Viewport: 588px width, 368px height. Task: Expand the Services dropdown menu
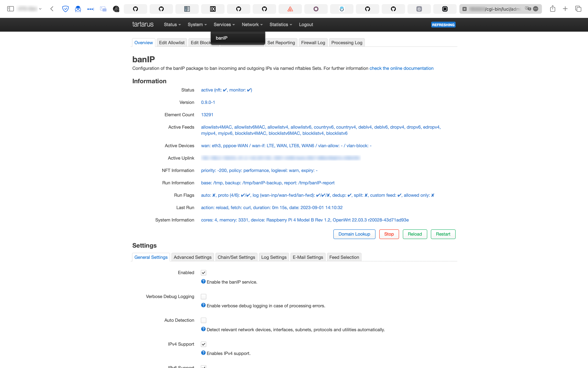click(223, 25)
